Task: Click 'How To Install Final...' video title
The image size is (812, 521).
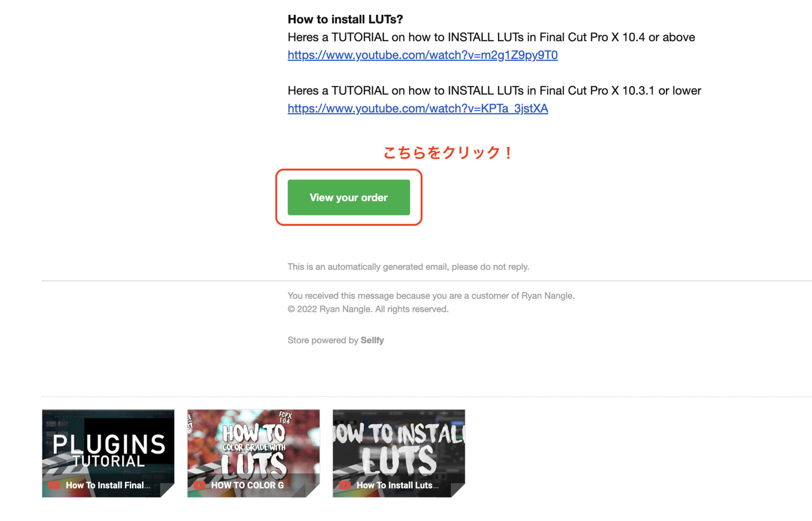Action: click(108, 485)
